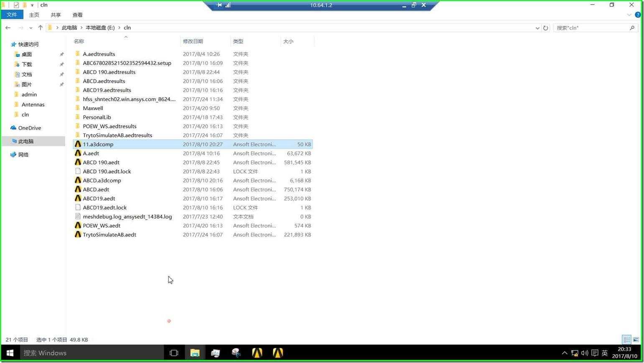Sort by 名称 column header
Image resolution: width=644 pixels, height=363 pixels.
click(79, 41)
